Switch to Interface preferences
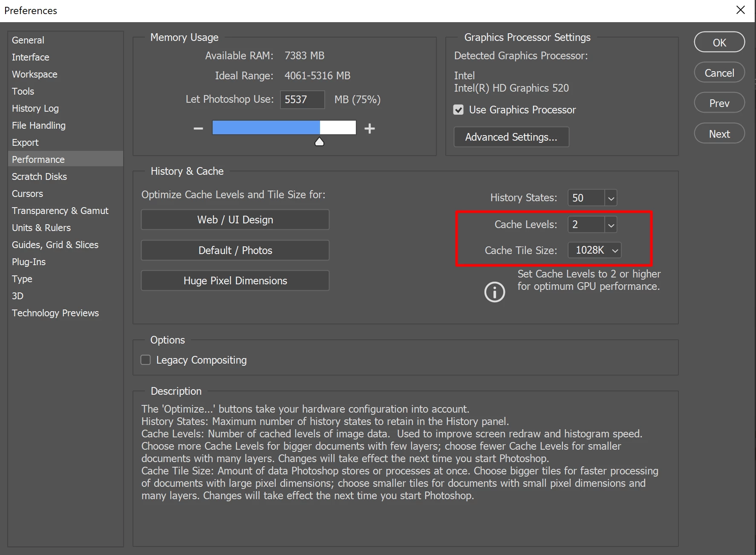This screenshot has height=555, width=756. 65,57
